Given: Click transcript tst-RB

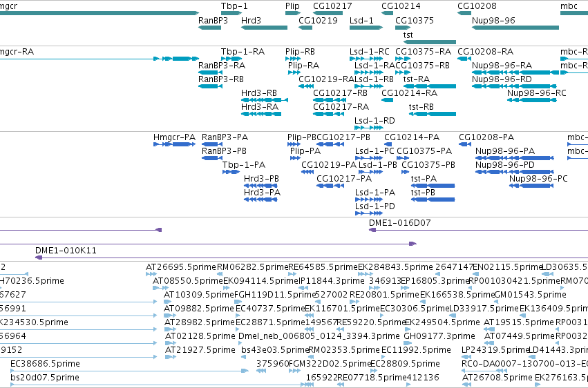Looking at the screenshot, I should pyautogui.click(x=433, y=114).
